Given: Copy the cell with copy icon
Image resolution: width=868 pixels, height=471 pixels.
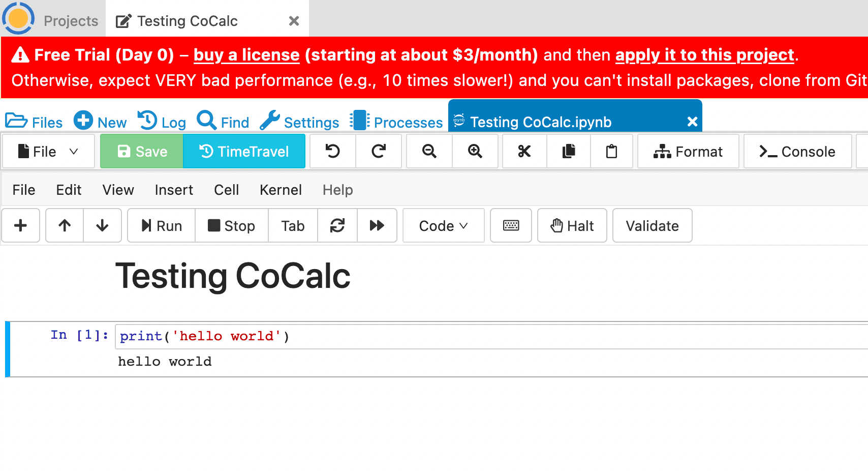Looking at the screenshot, I should tap(569, 151).
